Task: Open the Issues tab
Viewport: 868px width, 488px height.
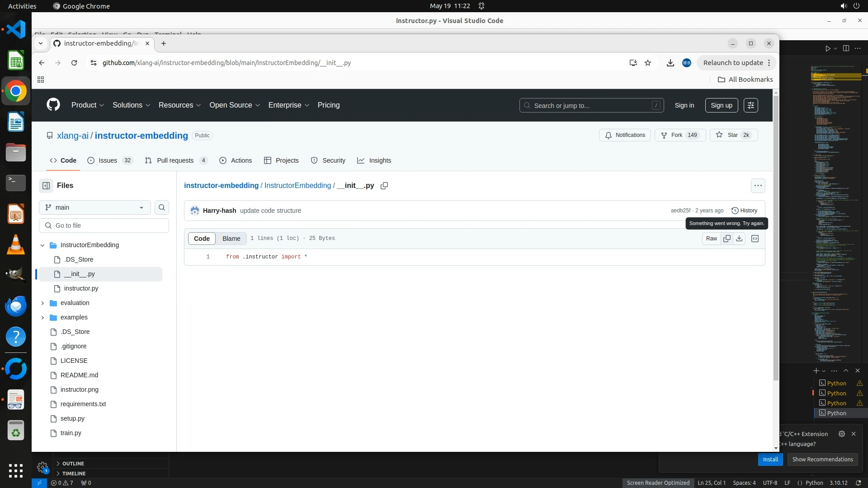Action: coord(108,160)
